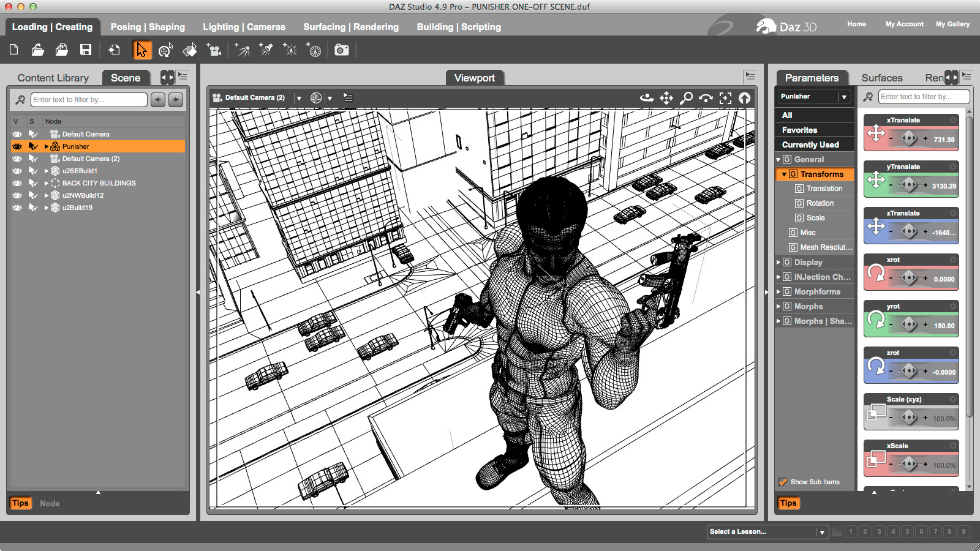Show Tips in the Scene pane

click(x=20, y=503)
